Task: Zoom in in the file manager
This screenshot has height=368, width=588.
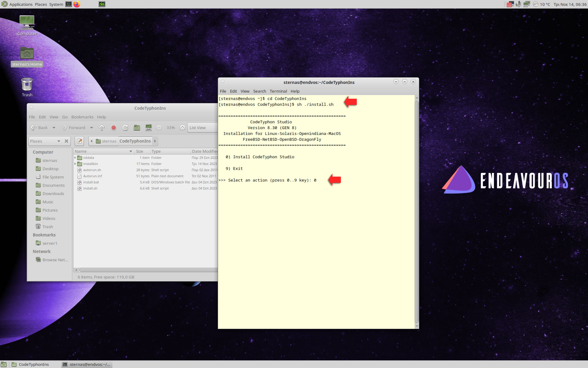Action: point(183,128)
